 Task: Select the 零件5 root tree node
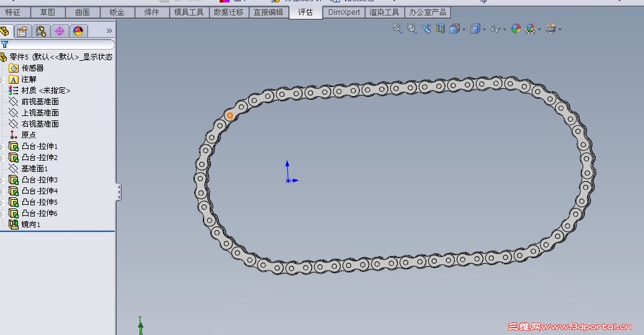point(61,56)
